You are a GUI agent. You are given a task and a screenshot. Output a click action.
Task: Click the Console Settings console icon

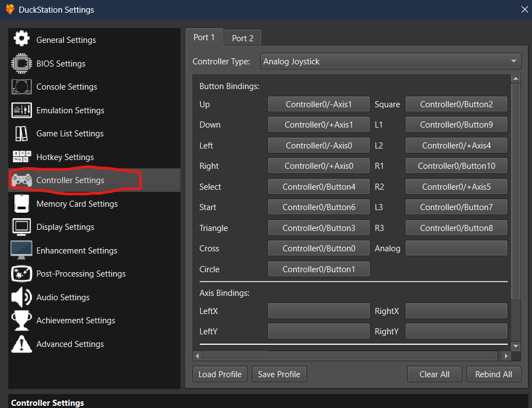coord(21,87)
